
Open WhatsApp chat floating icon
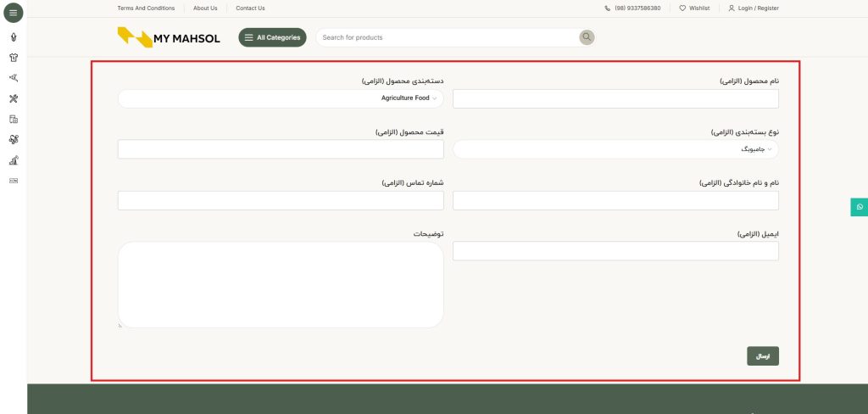coord(859,206)
